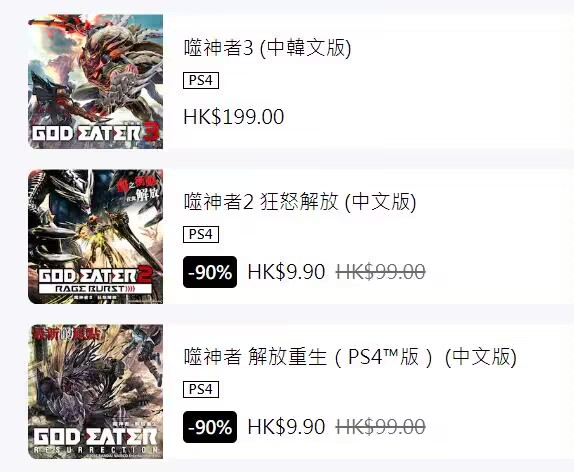Select the title 噬神者3 (中韓文版)
Image resolution: width=574 pixels, height=472 pixels.
(x=267, y=48)
